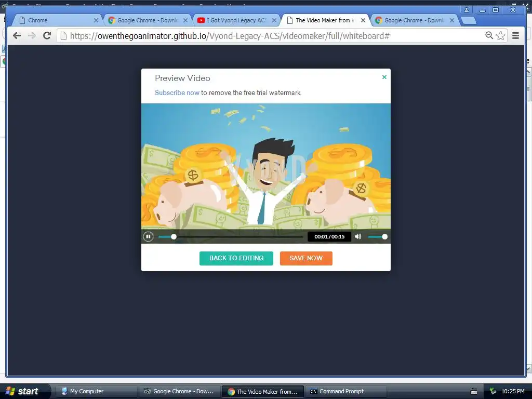This screenshot has width=532, height=399.
Task: Switch to first Google Chrome - Download tab
Action: (x=147, y=20)
